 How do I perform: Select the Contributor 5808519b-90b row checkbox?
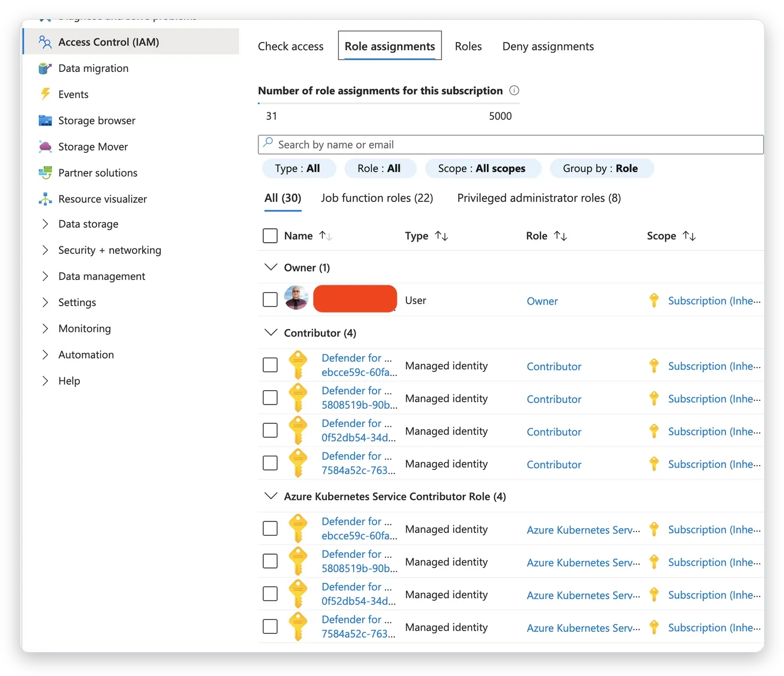point(270,398)
